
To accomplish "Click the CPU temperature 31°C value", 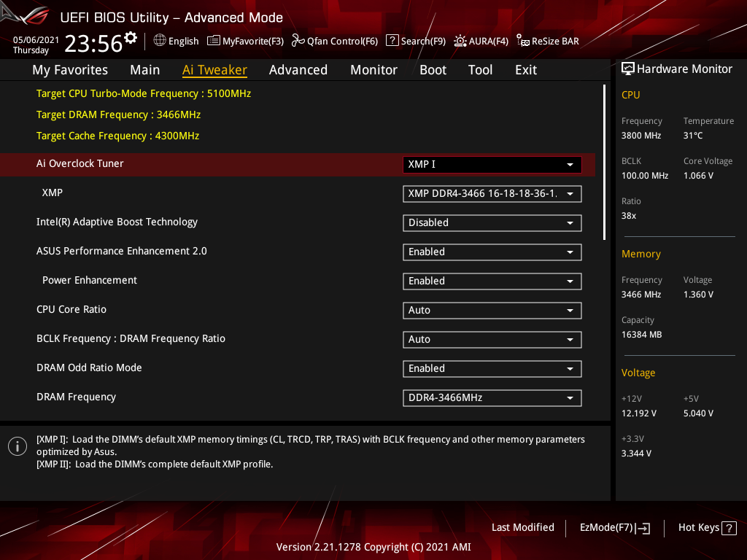I will click(x=693, y=135).
